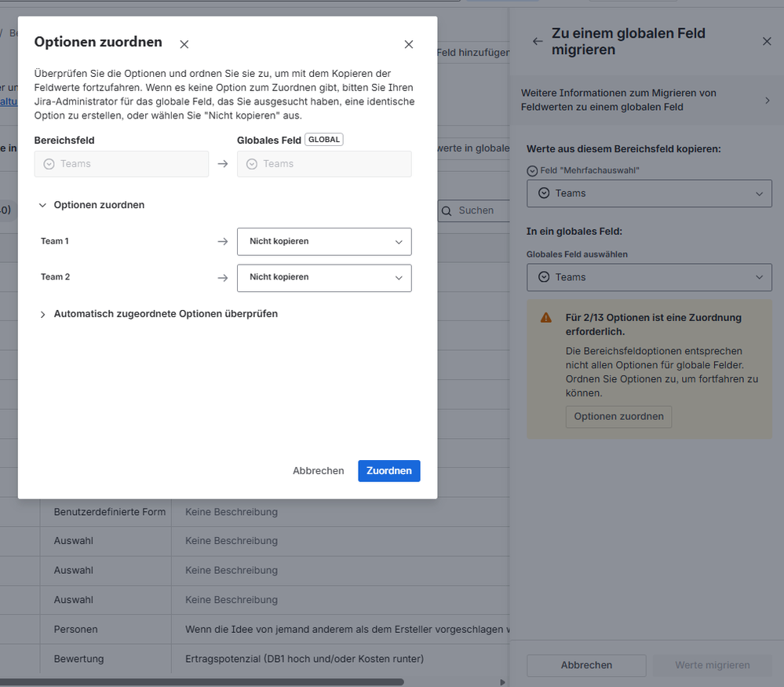Close the Optionen zuordnen dialog
This screenshot has height=687, width=784.
[409, 45]
